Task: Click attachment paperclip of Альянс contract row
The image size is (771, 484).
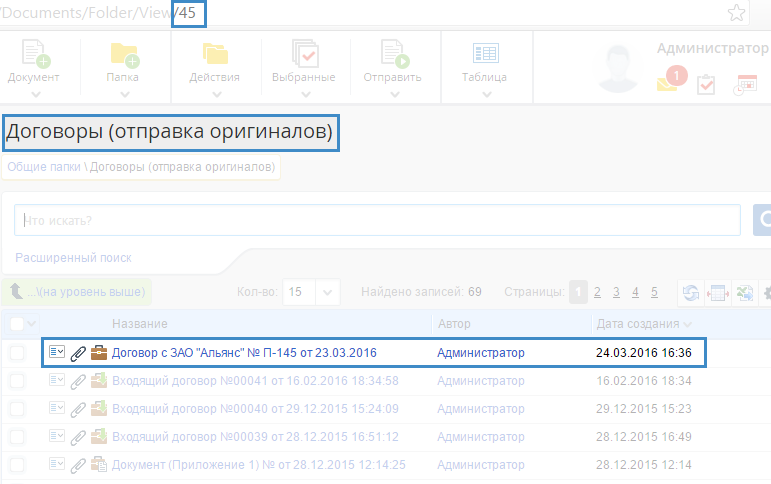Action: (78, 353)
